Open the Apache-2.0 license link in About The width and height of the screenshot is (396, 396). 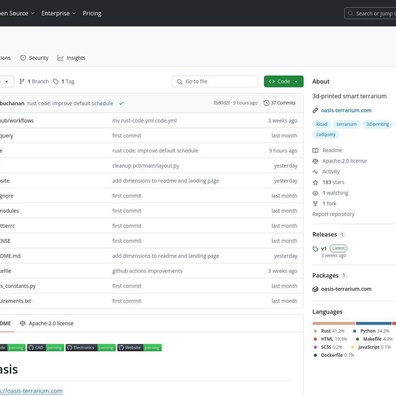click(345, 161)
